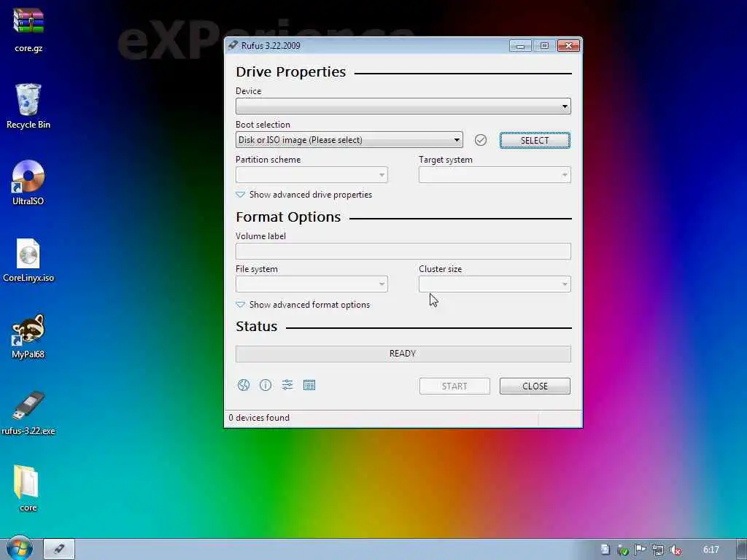Image resolution: width=747 pixels, height=560 pixels.
Task: Expand Show advanced drive properties
Action: [x=303, y=195]
